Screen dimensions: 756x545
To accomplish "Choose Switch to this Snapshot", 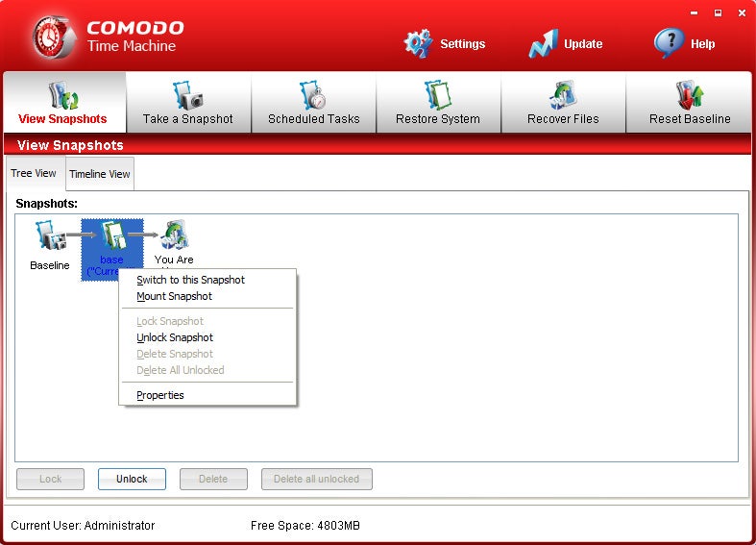I will [190, 280].
